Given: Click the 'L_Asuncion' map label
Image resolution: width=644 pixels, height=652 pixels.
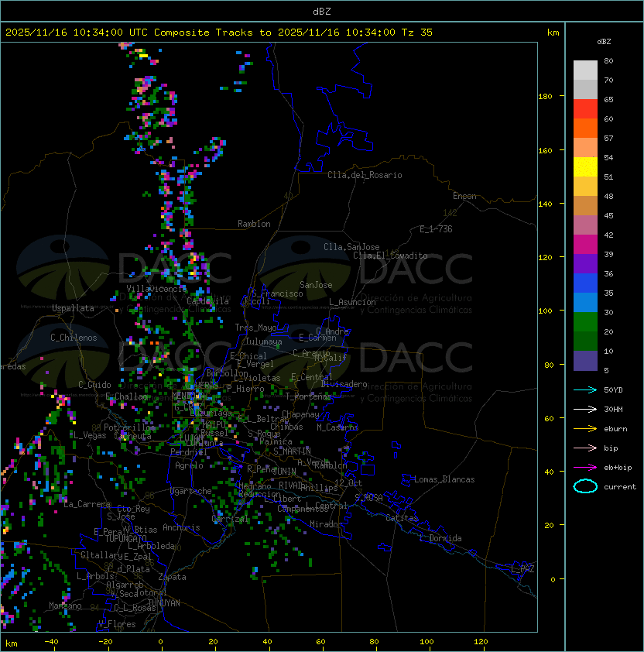Looking at the screenshot, I should (x=352, y=302).
